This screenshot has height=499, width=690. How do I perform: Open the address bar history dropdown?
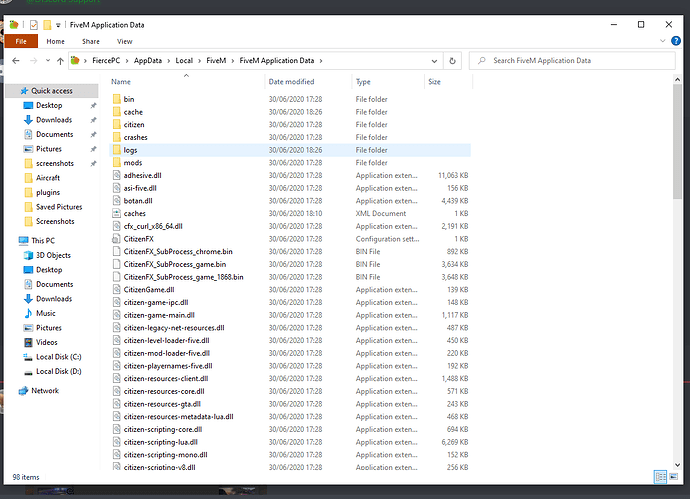click(x=434, y=61)
